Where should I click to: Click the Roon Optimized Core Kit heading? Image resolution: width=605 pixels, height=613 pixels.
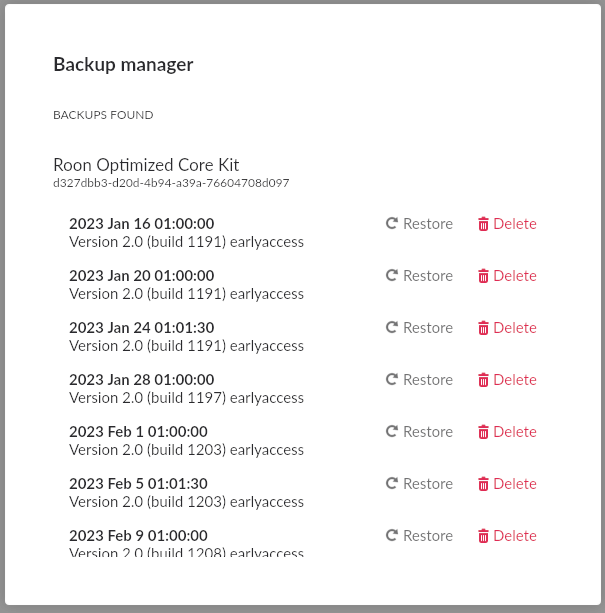(x=146, y=165)
